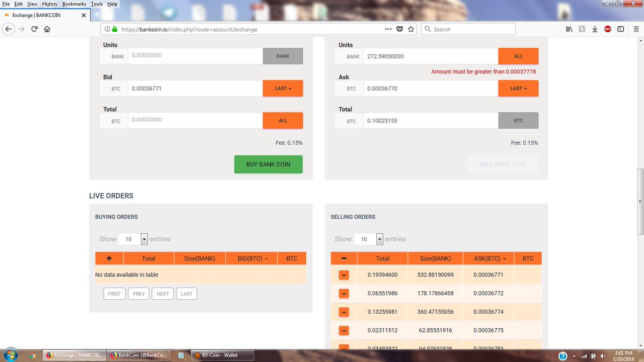Click the SELL BANK COIN button
This screenshot has width=644, height=362.
coord(502,165)
